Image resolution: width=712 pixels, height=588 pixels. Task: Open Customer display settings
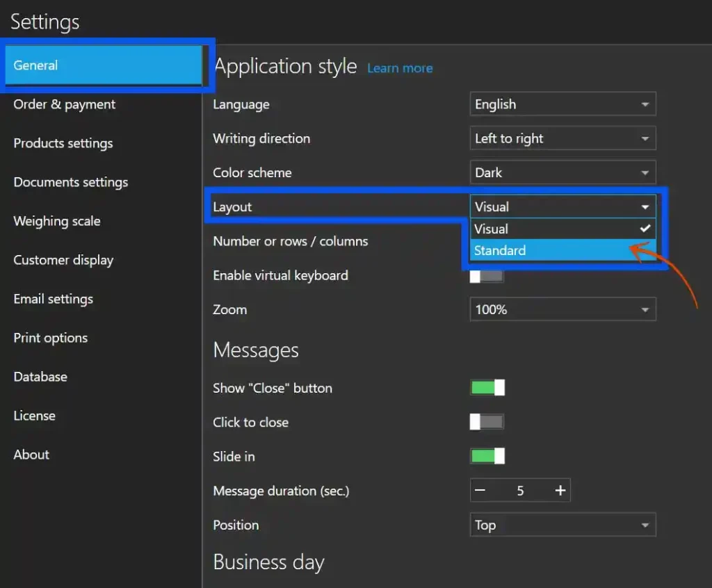point(63,260)
